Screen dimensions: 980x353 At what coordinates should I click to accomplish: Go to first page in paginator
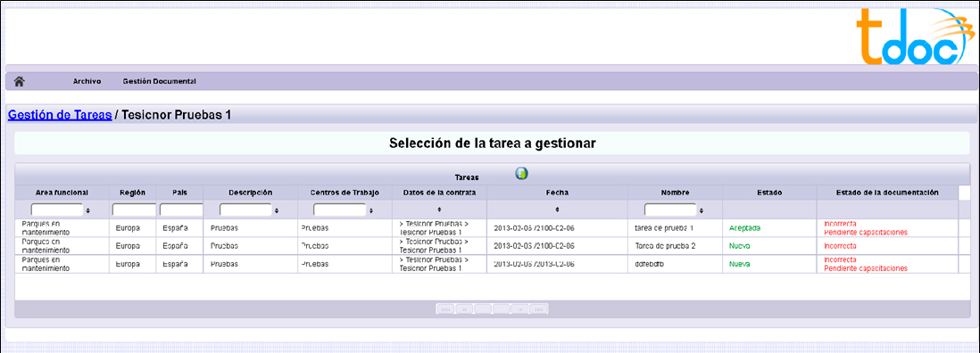pos(445,308)
